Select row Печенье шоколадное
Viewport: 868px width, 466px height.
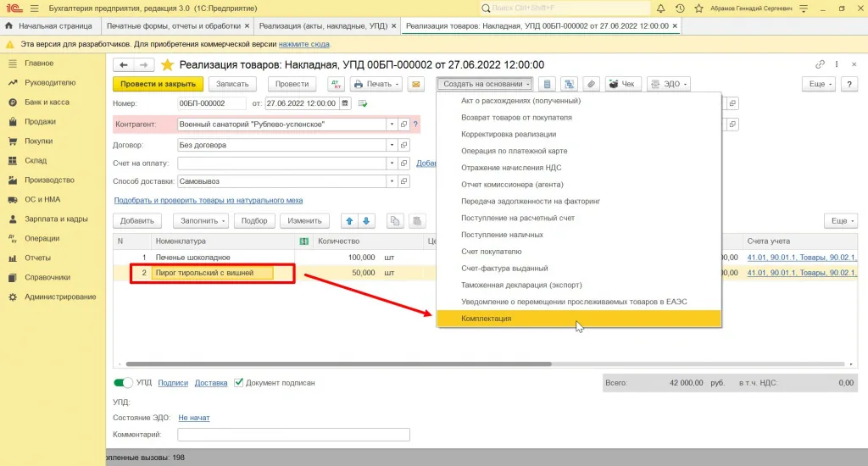pos(275,258)
